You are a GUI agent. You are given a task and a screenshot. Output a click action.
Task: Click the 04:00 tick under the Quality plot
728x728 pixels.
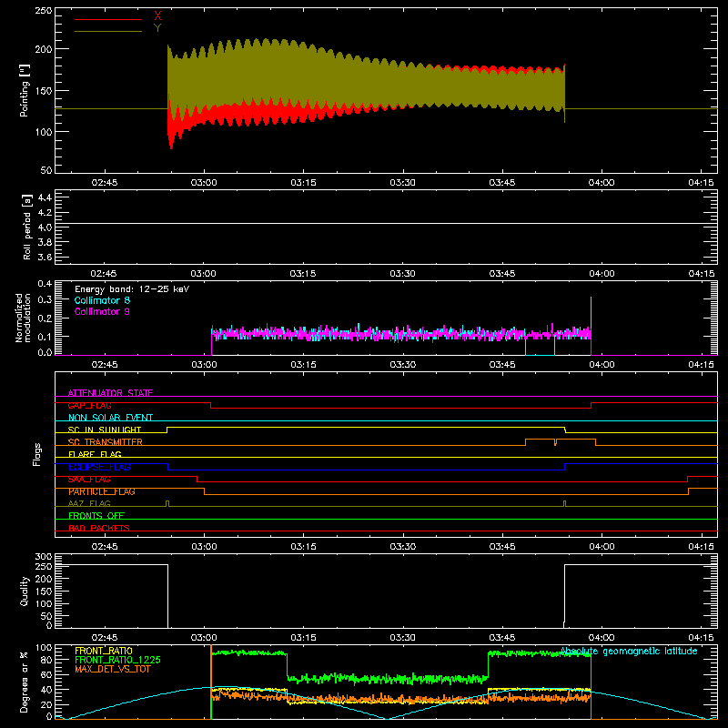(602, 638)
